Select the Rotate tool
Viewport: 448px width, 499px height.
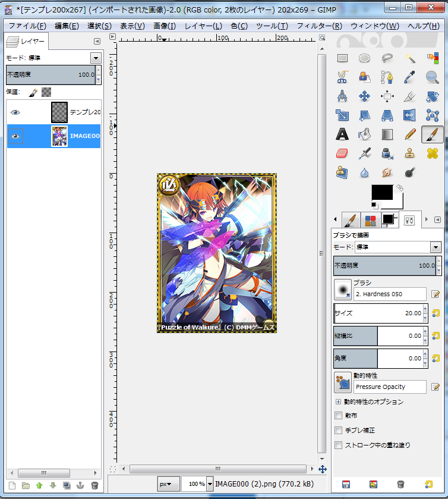click(x=433, y=96)
